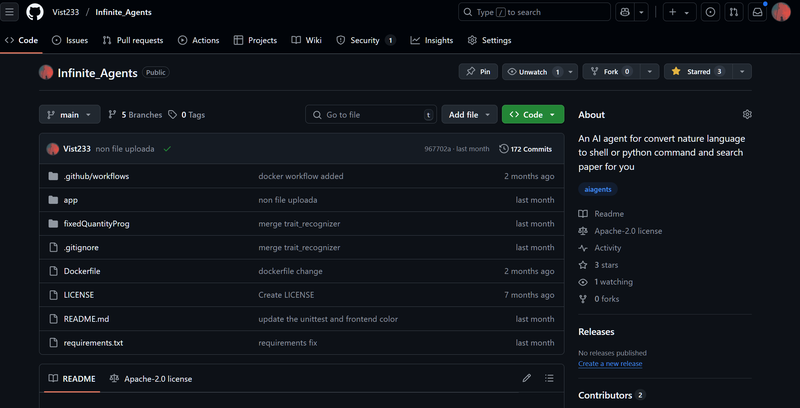Open the Projects tab
Image resolution: width=800 pixels, height=408 pixels.
click(255, 40)
